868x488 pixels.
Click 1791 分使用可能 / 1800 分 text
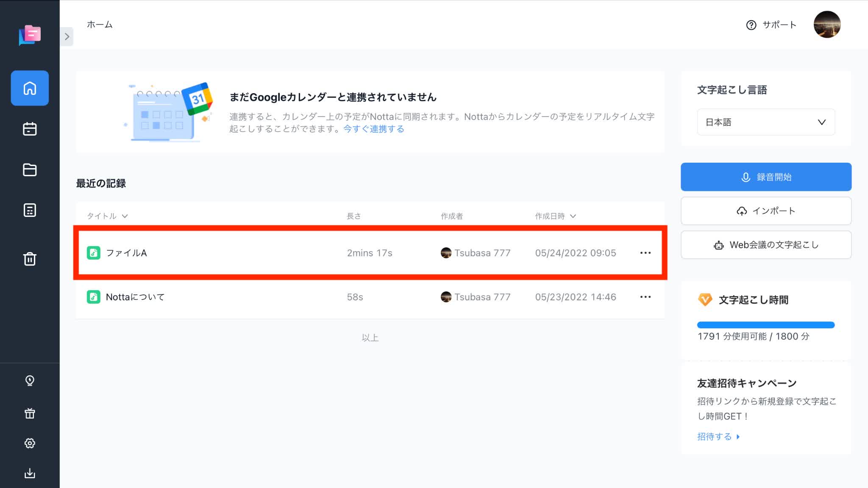coord(754,336)
